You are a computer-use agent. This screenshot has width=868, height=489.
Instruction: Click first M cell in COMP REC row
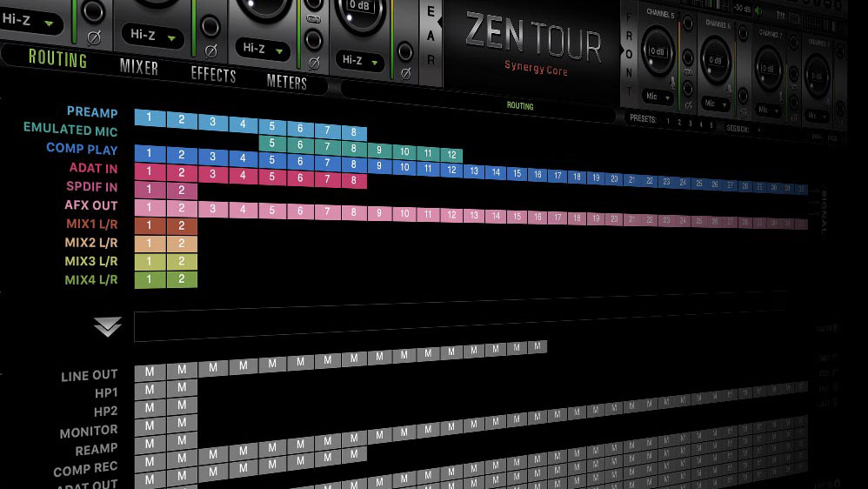click(x=150, y=462)
